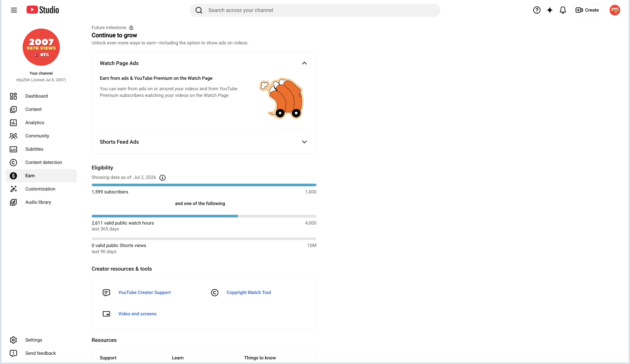This screenshot has height=364, width=630.
Task: Click '0 valid public Shorts views' text
Action: (119, 246)
